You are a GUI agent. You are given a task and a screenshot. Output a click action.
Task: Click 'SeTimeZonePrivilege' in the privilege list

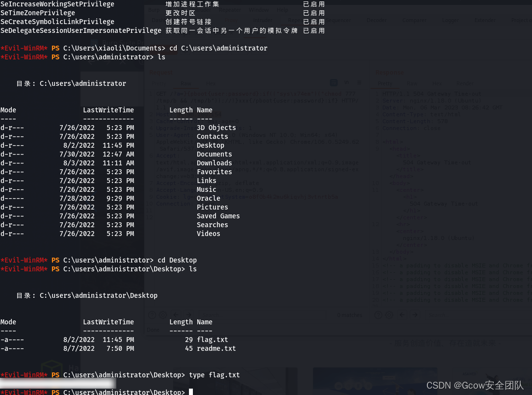pos(38,13)
